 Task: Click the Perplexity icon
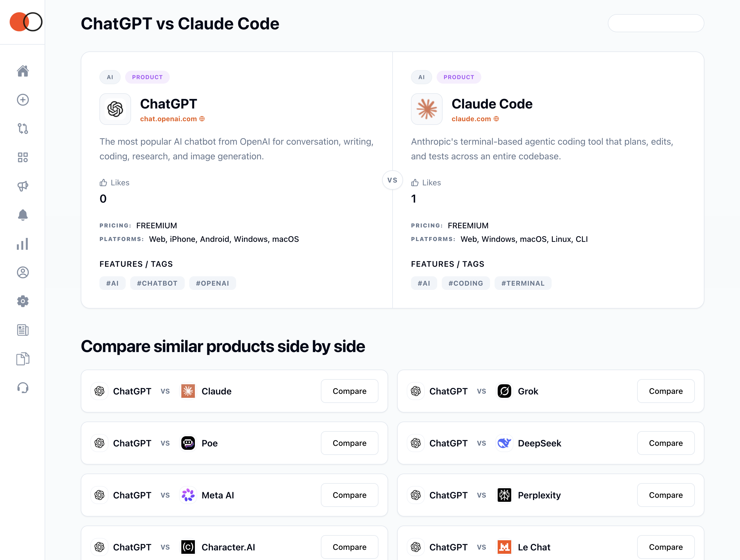[x=504, y=495]
